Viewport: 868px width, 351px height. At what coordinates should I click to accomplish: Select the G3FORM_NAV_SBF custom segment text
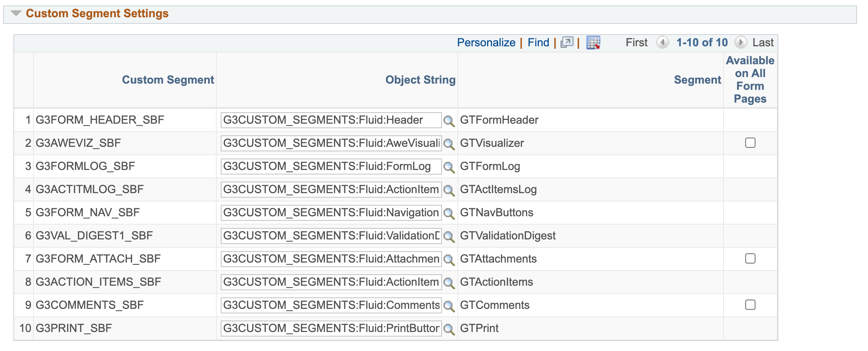pos(88,213)
